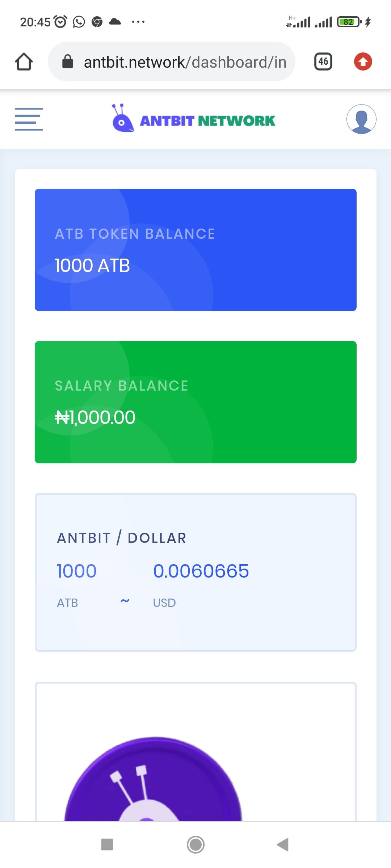Tap the WhatsApp notification icon in status bar
Screen dimensions: 391x868
(79, 22)
